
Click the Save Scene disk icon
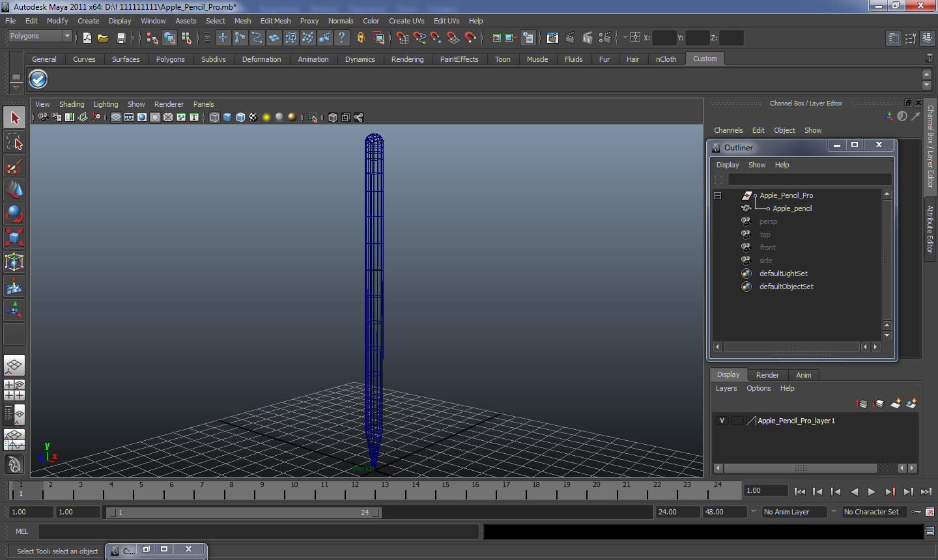(121, 38)
